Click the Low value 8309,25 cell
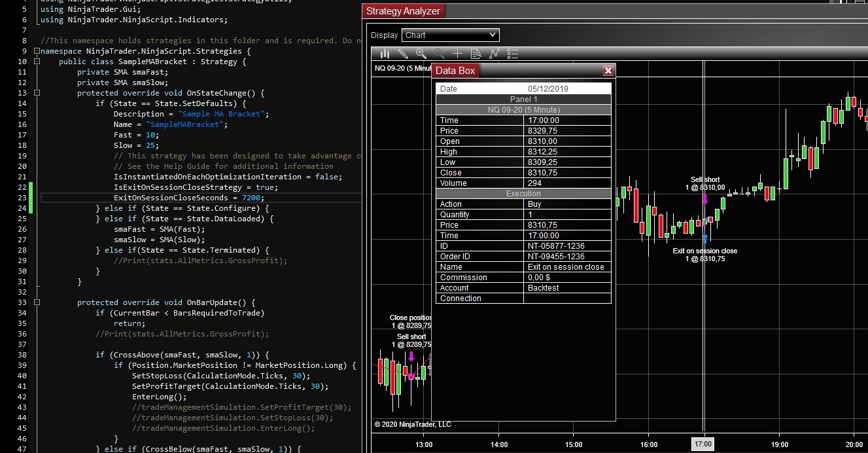 tap(567, 162)
